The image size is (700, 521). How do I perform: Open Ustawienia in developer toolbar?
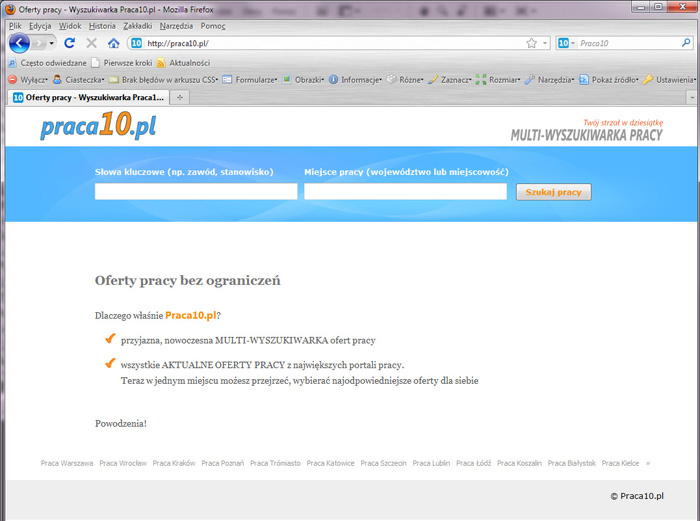tap(670, 80)
